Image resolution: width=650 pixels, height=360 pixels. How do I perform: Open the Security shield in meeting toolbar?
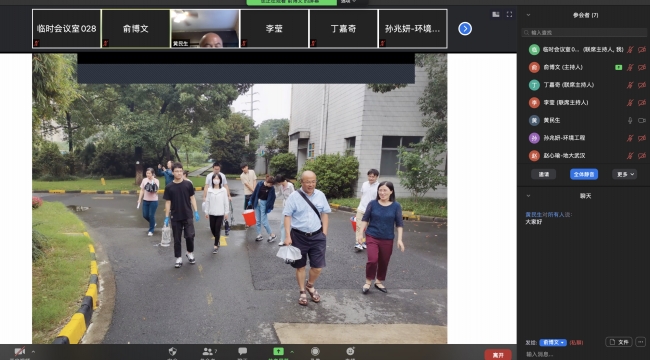pyautogui.click(x=172, y=352)
